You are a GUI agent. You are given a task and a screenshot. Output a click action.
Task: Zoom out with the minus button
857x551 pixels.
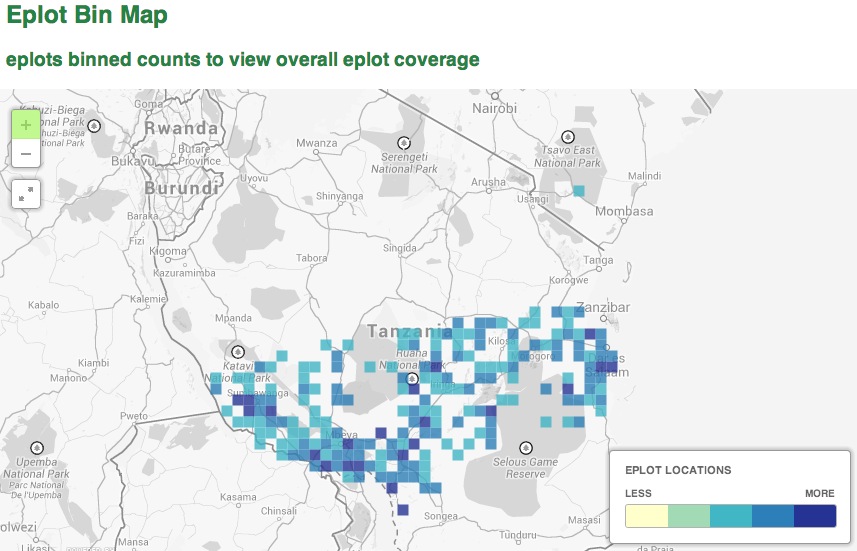[x=26, y=153]
